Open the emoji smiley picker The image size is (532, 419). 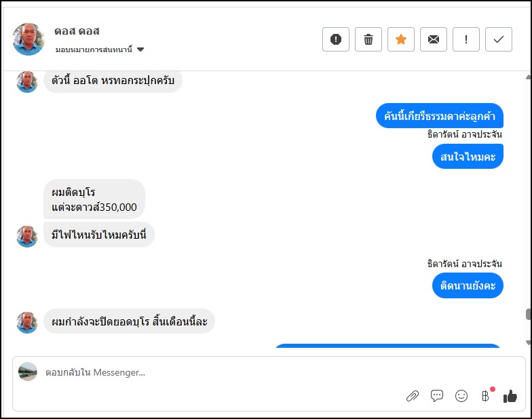pyautogui.click(x=461, y=396)
